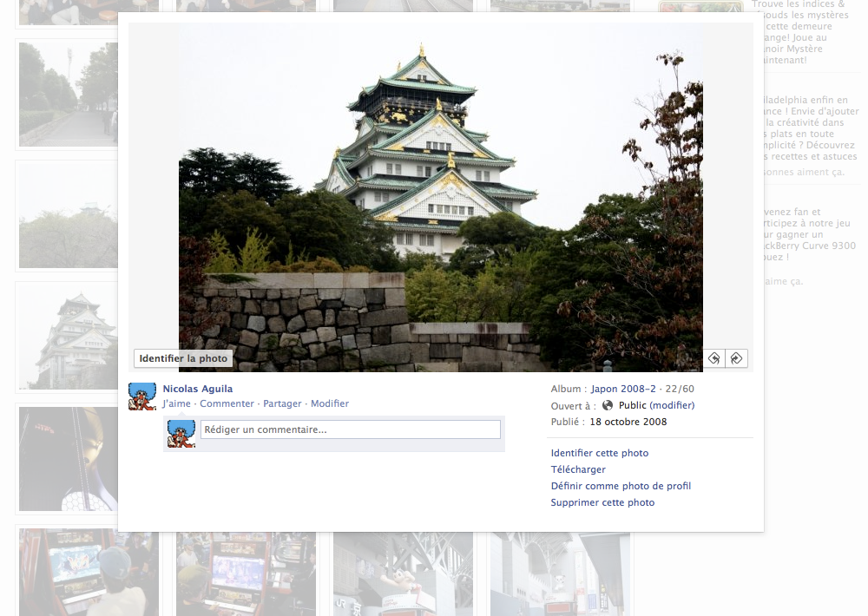
Task: Change the audience via the (modifier) link
Action: [x=672, y=405]
